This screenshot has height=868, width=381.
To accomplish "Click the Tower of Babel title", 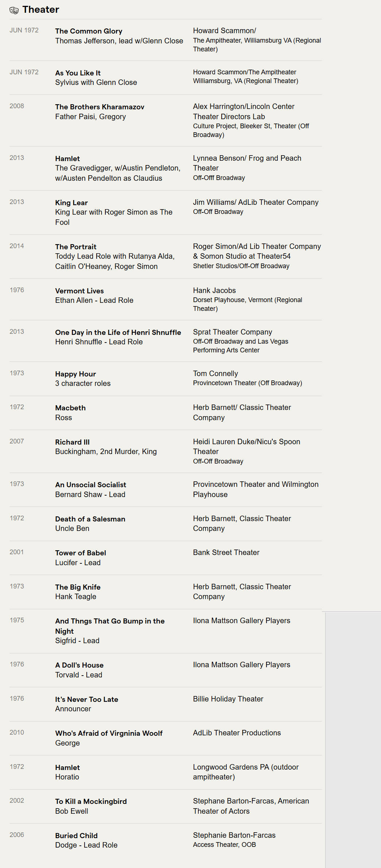I will pos(81,553).
